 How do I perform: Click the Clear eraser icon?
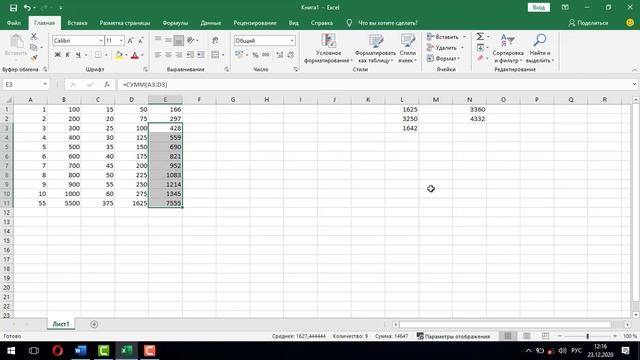[x=480, y=58]
